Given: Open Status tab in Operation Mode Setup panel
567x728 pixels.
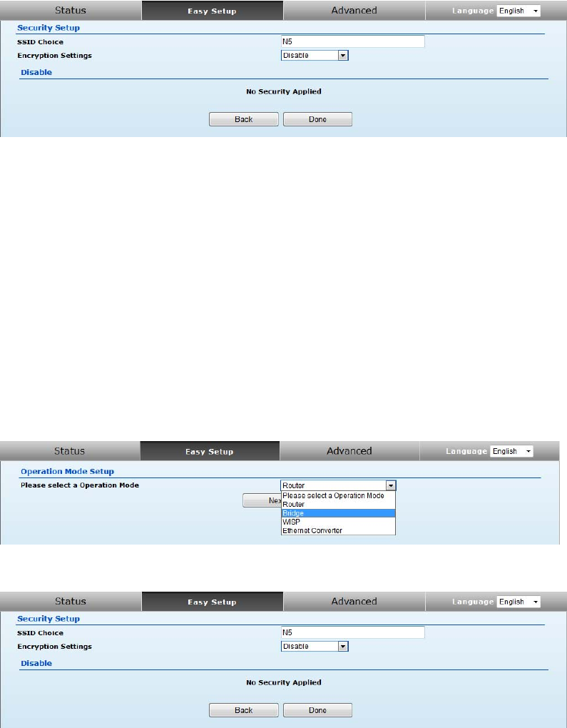Looking at the screenshot, I should pos(70,451).
